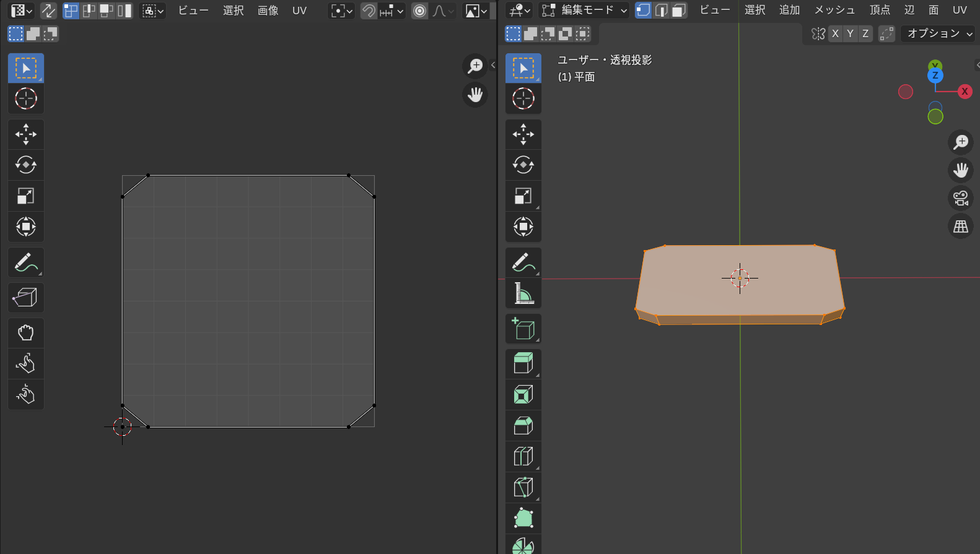Screen dimensions: 980x554
Task: Select the Poly Build tool
Action: 523,519
